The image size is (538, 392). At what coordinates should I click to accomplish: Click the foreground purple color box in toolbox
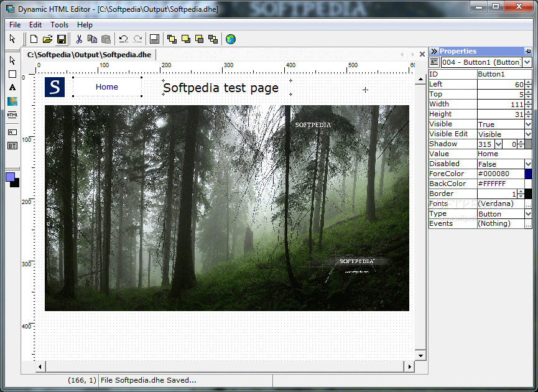click(11, 177)
